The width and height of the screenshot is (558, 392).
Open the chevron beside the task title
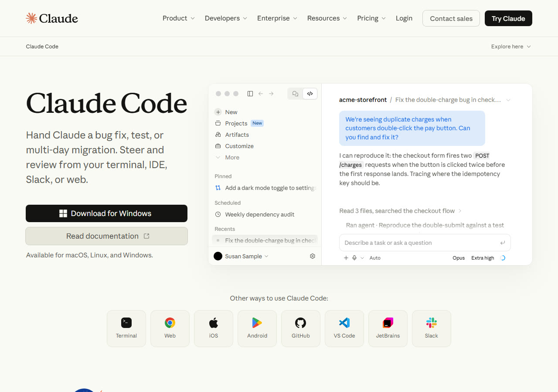(508, 100)
